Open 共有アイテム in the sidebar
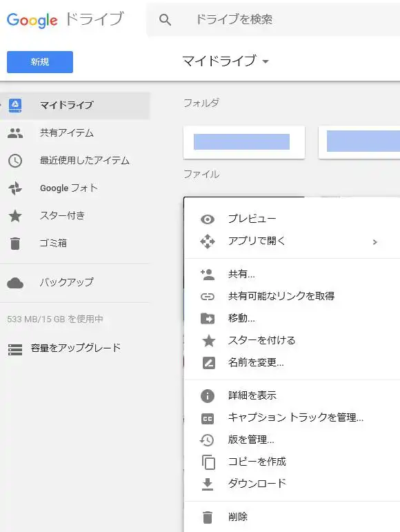The image size is (400, 532). pos(67,132)
